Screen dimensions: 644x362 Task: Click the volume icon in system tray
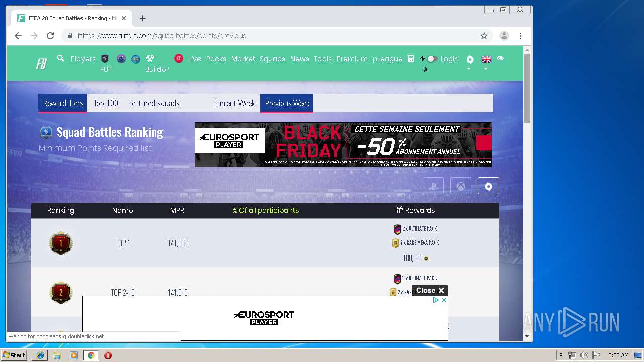584,355
